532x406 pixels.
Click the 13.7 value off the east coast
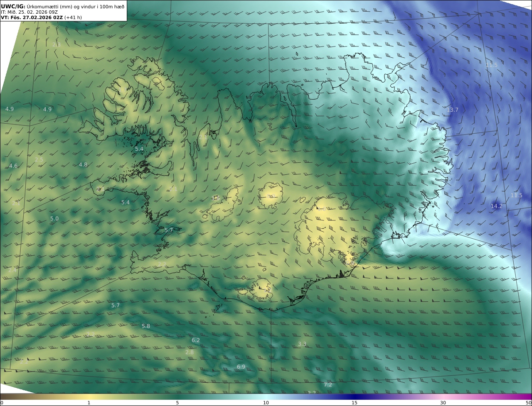(x=453, y=110)
